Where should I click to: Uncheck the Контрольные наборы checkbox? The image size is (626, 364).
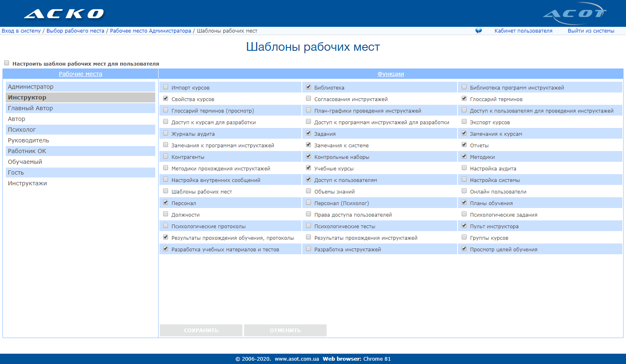click(308, 156)
